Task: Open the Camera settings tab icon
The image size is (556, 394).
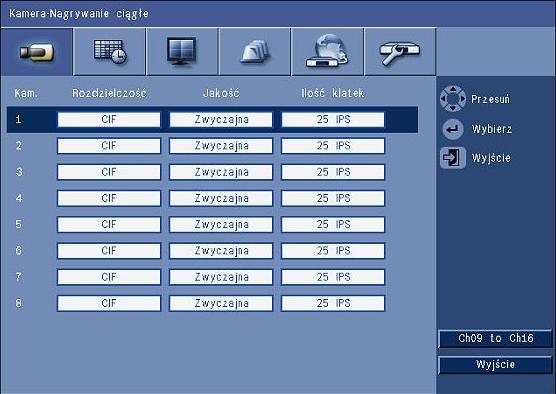Action: 37,52
